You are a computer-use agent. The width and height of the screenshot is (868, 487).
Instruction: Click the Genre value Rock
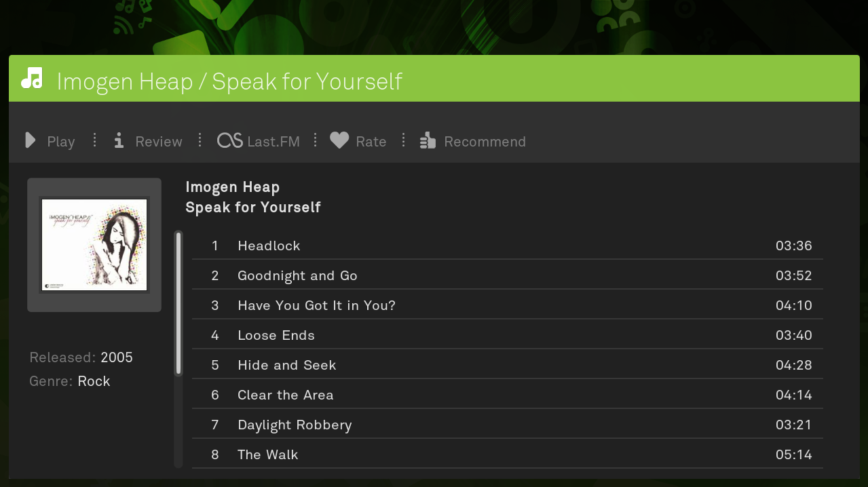tap(94, 381)
